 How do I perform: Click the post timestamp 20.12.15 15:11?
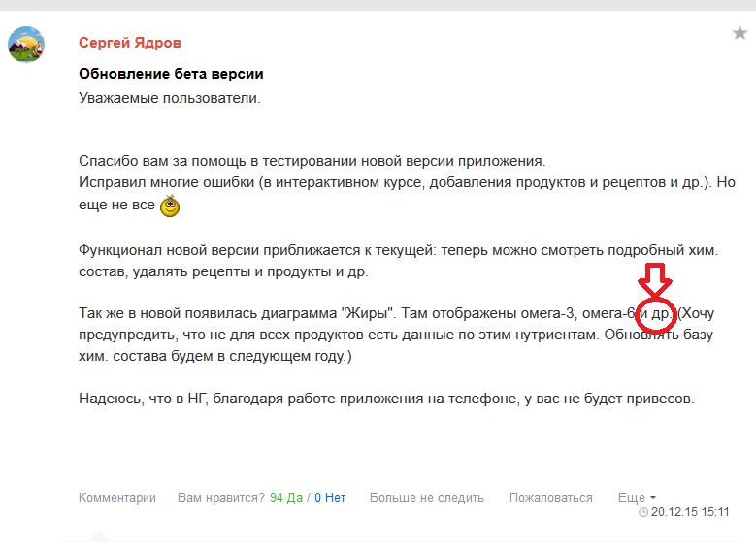tap(690, 511)
